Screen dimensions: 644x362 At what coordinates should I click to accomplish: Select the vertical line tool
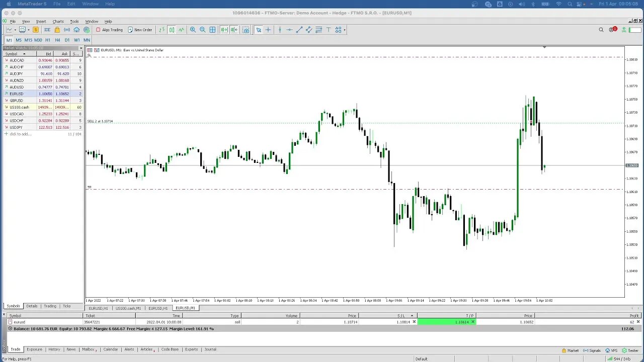click(280, 30)
